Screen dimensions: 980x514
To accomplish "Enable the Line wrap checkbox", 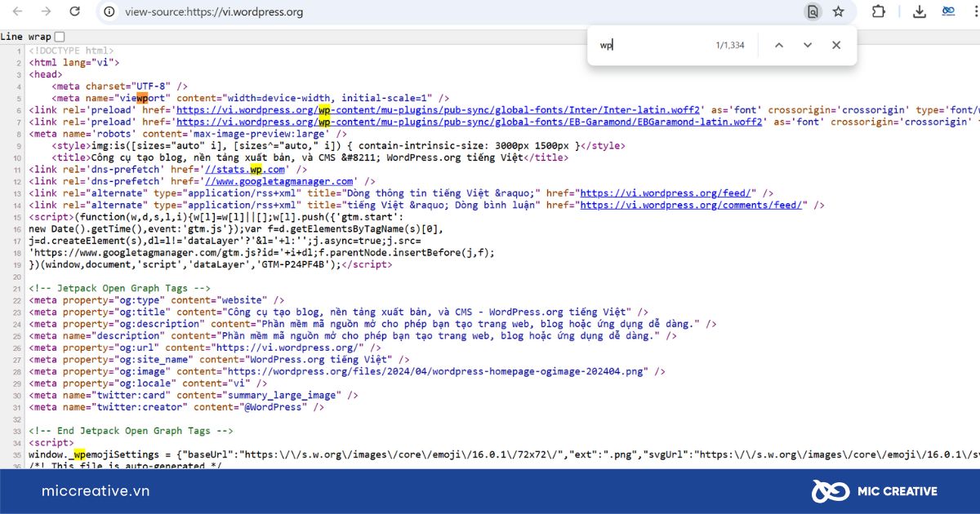I will [60, 37].
